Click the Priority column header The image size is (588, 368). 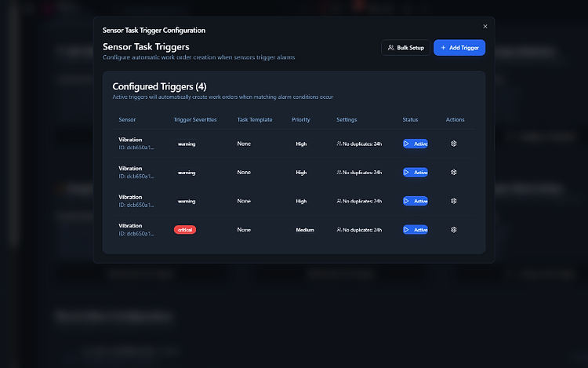tap(301, 120)
